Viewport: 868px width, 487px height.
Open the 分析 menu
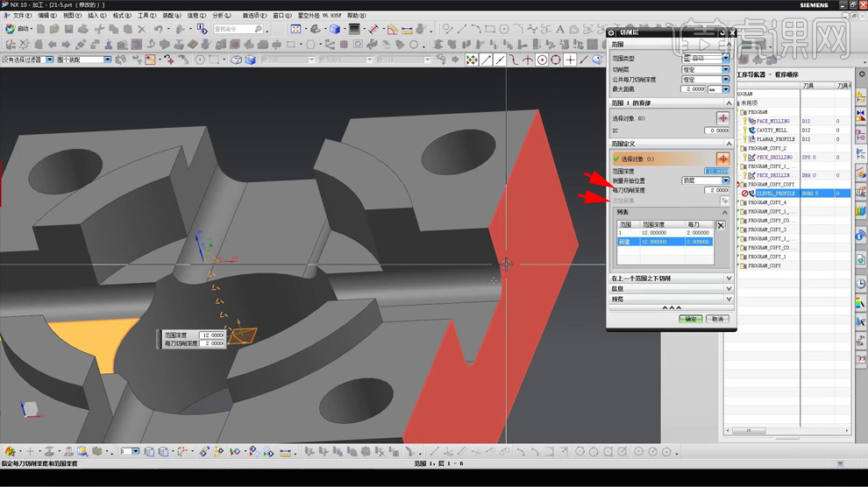click(222, 16)
